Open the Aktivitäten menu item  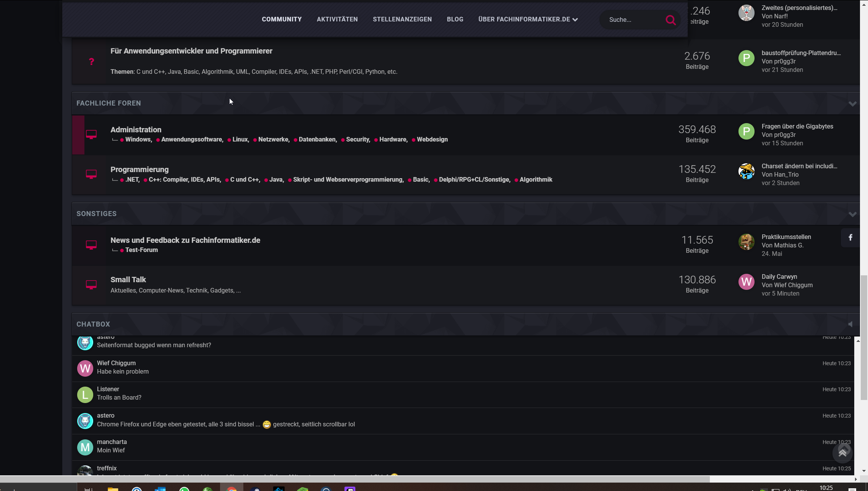[337, 20]
